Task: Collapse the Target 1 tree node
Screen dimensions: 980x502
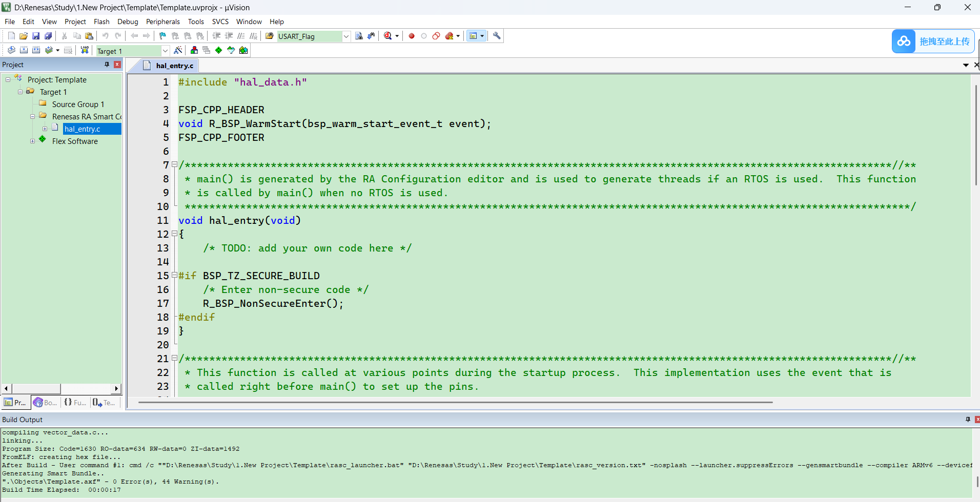Action: click(20, 92)
